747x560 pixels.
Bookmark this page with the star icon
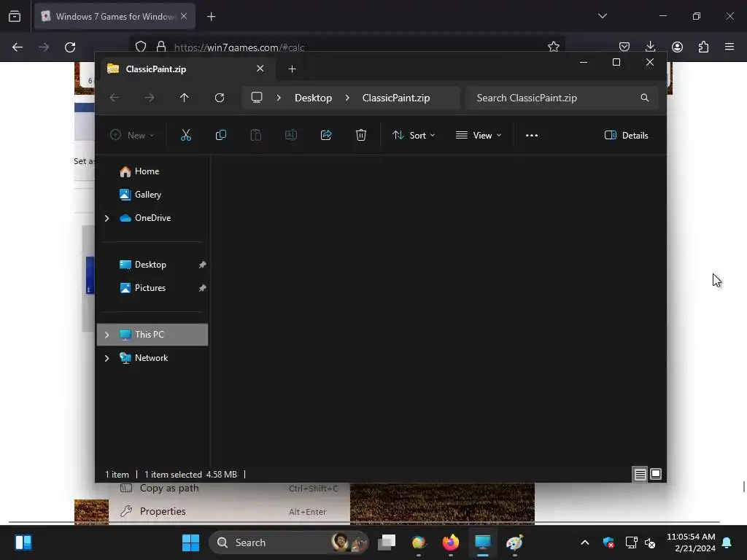[x=554, y=47]
